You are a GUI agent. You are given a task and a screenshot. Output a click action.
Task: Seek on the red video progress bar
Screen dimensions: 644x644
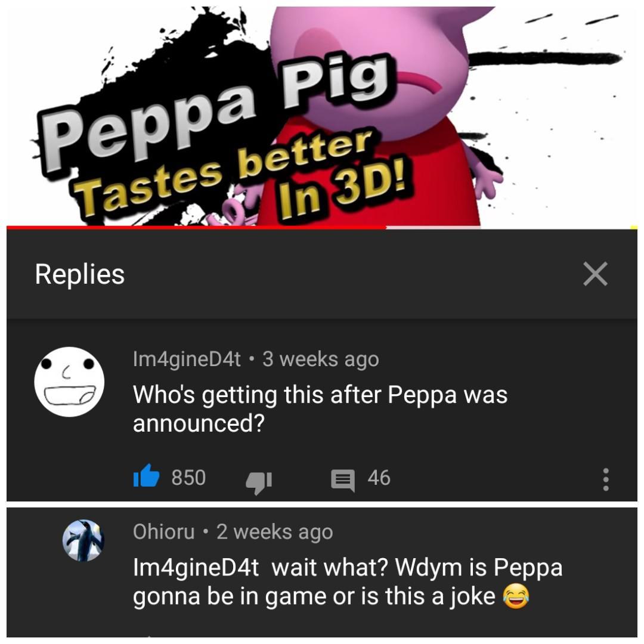coord(322,227)
